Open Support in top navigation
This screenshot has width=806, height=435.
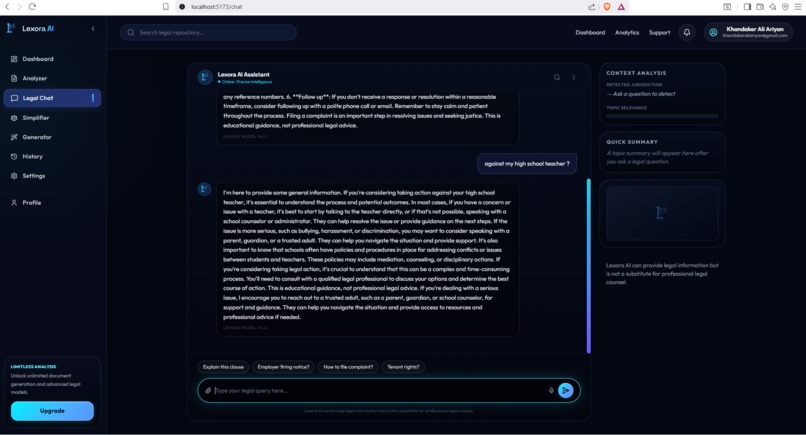pyautogui.click(x=660, y=32)
